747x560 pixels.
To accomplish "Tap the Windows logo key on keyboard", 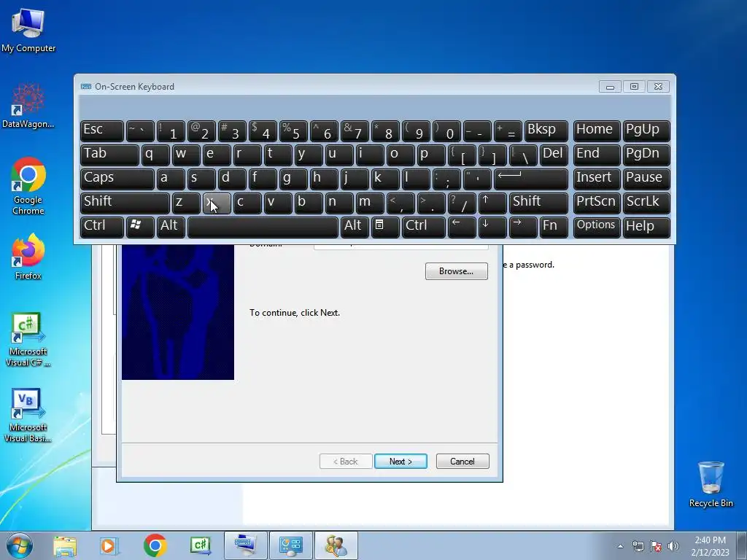I will (x=140, y=227).
